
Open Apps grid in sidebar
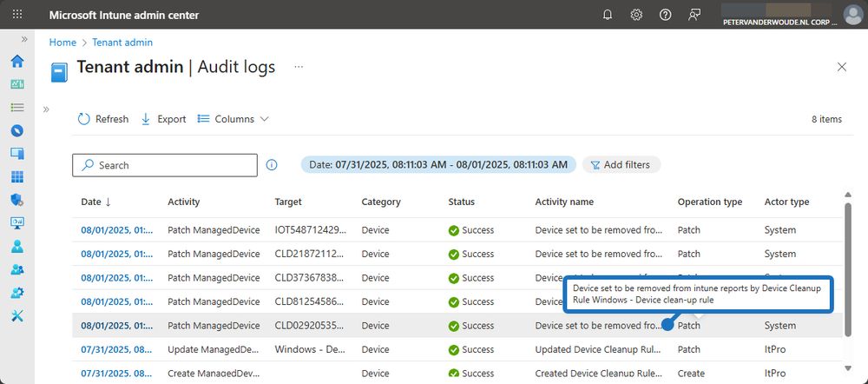pyautogui.click(x=17, y=176)
